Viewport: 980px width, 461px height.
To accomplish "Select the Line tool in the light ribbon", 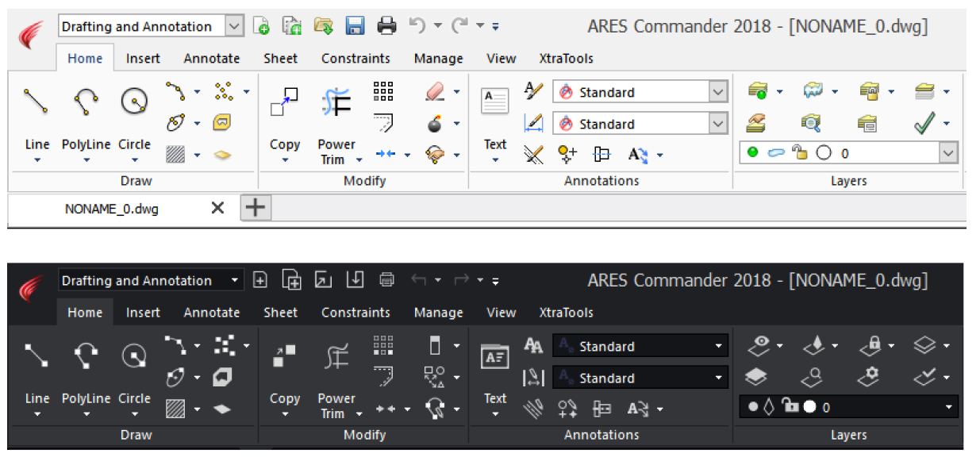I will pyautogui.click(x=37, y=102).
